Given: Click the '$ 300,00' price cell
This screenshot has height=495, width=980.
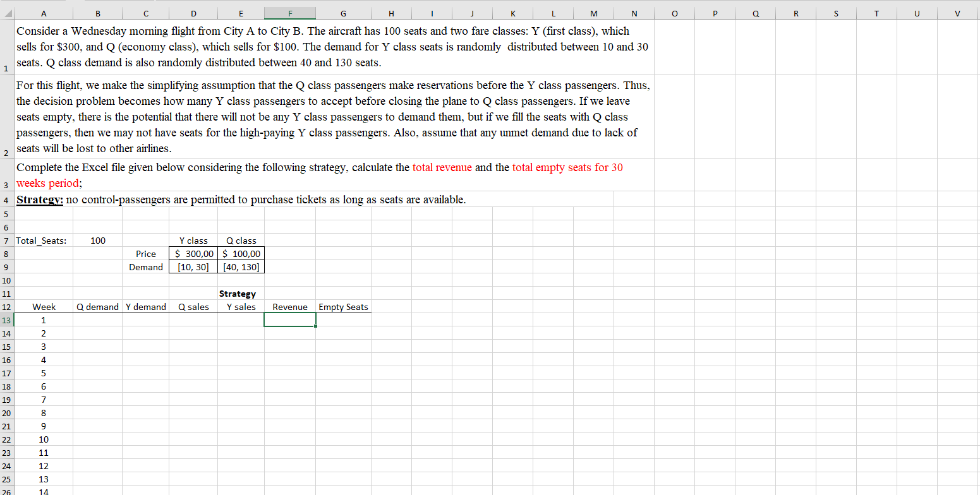Looking at the screenshot, I should (x=193, y=254).
